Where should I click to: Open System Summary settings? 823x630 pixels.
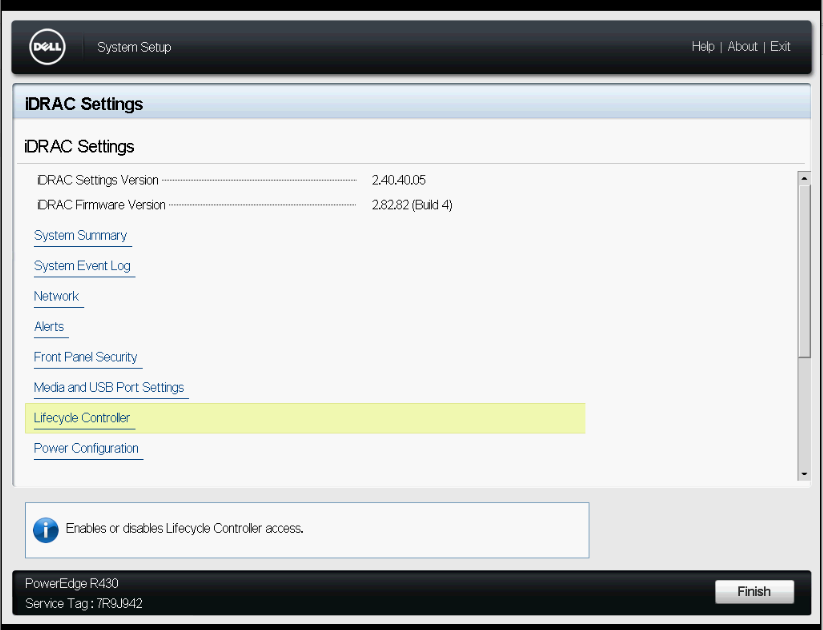pos(81,235)
